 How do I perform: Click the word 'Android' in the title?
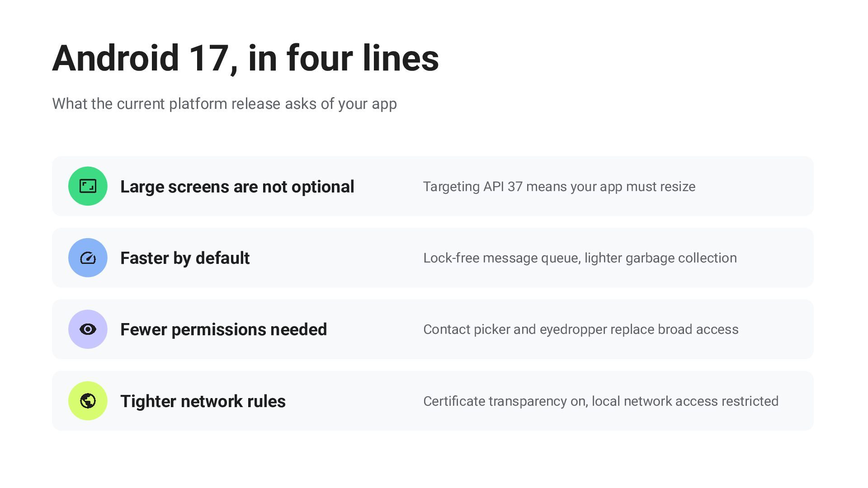[x=116, y=58]
